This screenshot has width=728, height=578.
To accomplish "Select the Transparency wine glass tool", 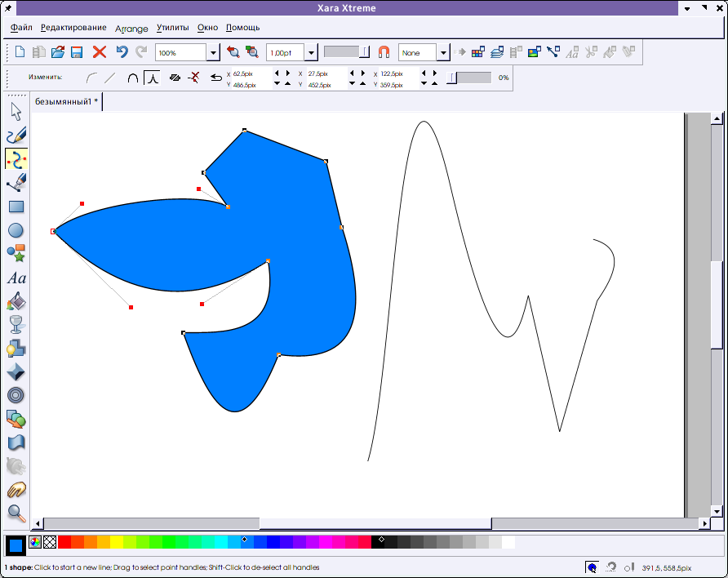I will [x=16, y=325].
